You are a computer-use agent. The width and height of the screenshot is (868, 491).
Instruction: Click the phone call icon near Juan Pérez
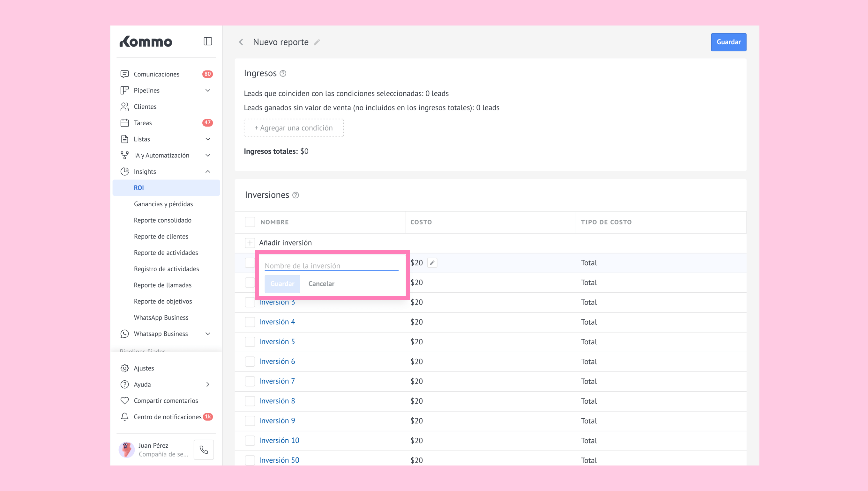coord(204,450)
